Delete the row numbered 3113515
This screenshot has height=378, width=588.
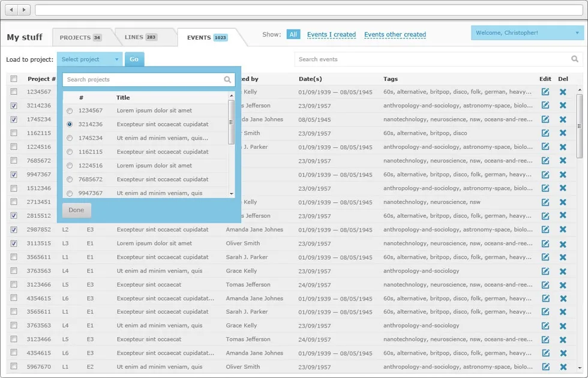coord(563,244)
